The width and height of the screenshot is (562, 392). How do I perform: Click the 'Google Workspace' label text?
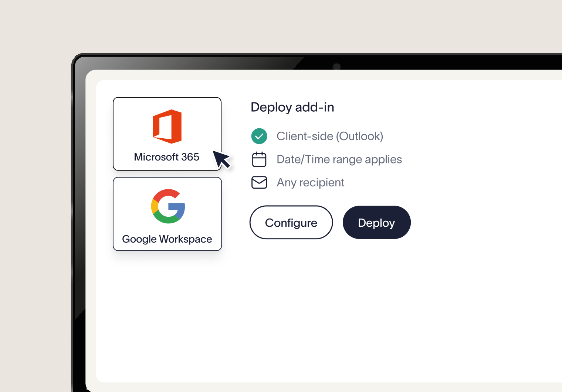167,239
